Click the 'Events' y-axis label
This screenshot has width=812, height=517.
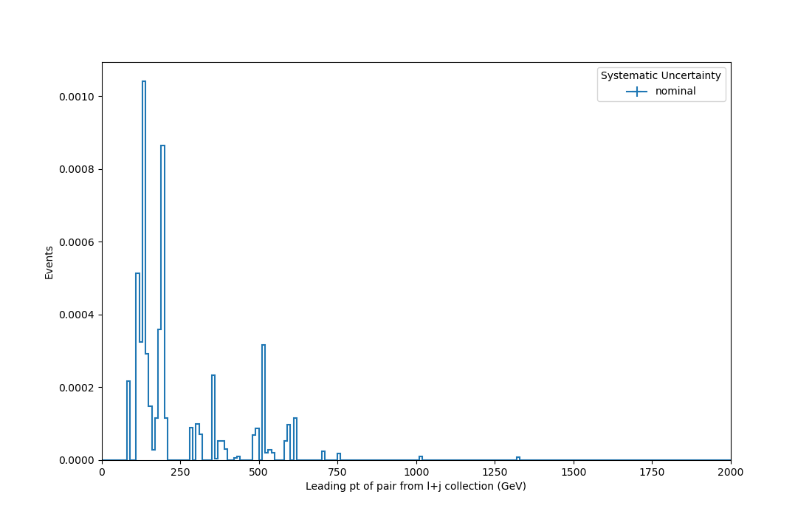click(49, 263)
